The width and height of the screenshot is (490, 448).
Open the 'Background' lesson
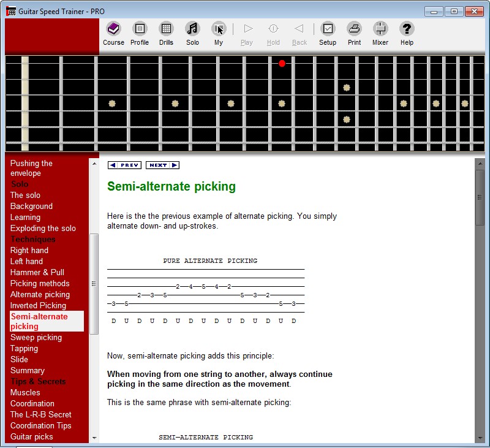(x=31, y=206)
